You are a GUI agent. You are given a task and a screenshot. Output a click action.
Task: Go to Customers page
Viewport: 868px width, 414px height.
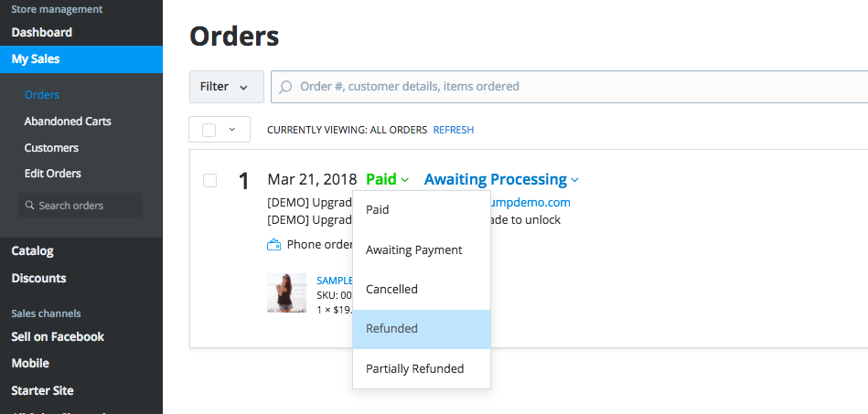tap(51, 148)
